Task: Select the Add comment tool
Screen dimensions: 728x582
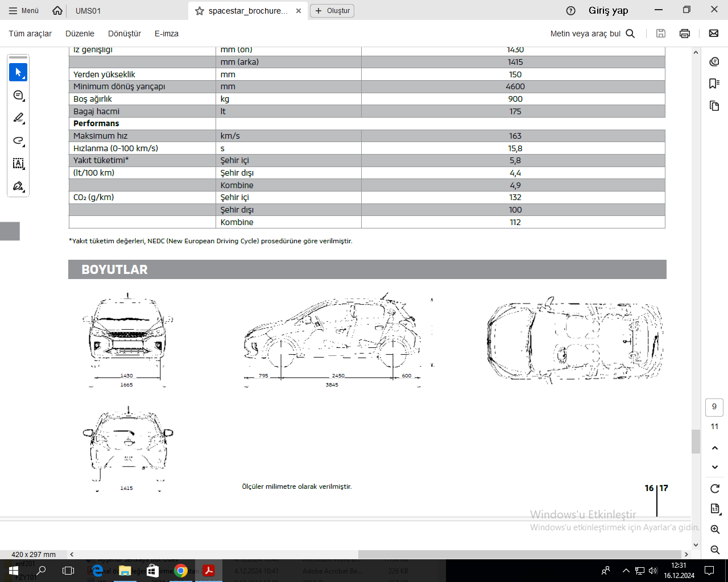Action: (x=18, y=95)
